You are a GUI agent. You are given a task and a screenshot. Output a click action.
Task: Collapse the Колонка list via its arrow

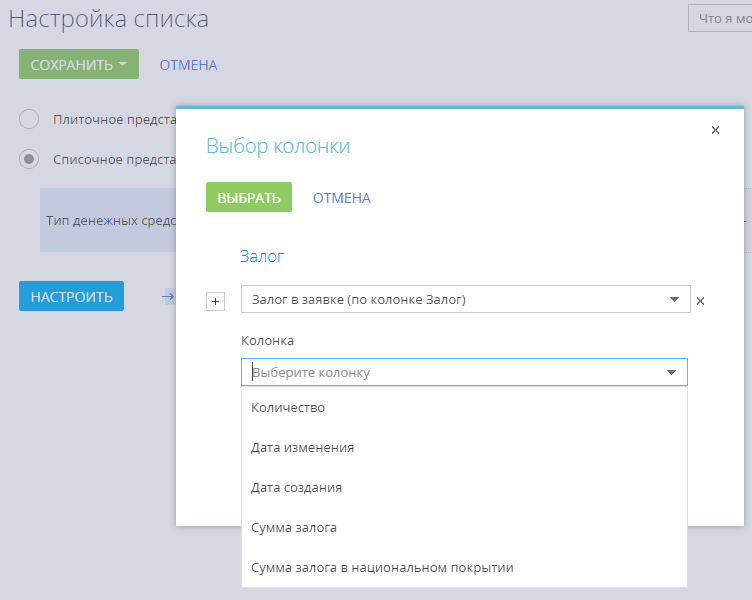[x=671, y=372]
